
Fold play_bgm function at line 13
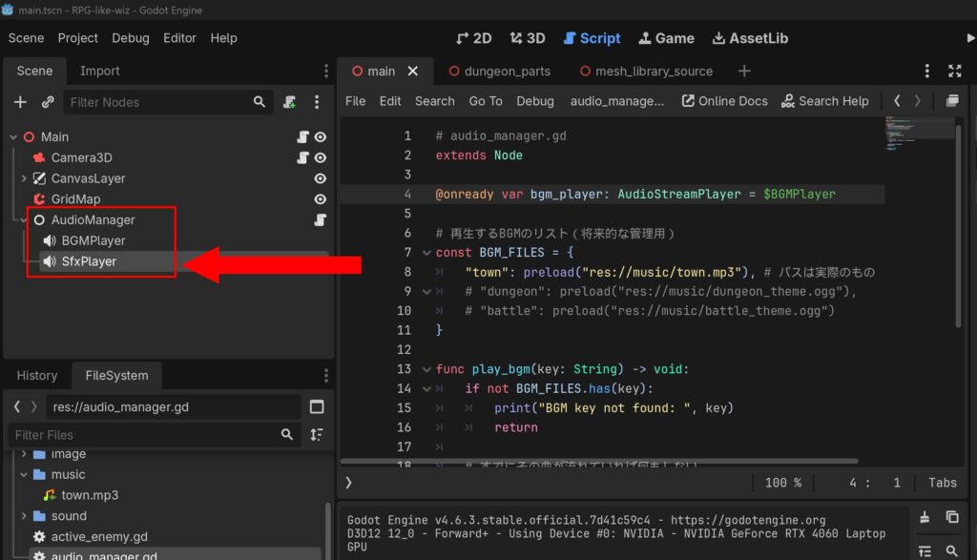point(426,369)
